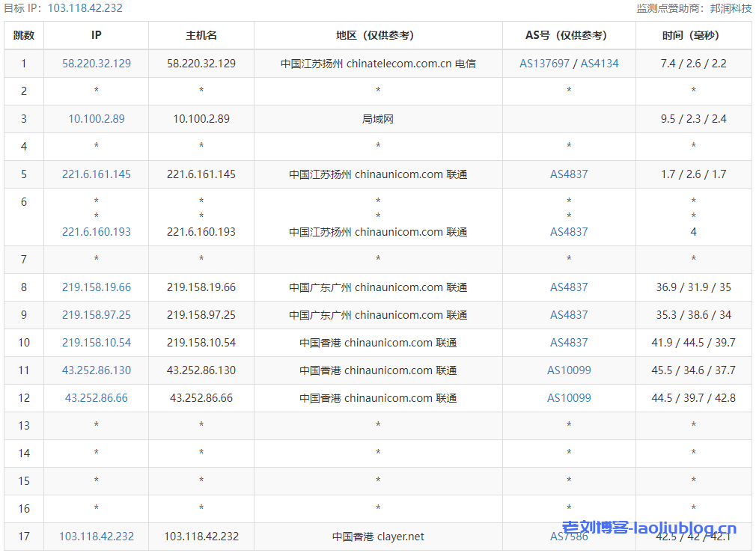Viewport: 756px width, 556px height.
Task: Click the AS4134 link
Action: 600,64
